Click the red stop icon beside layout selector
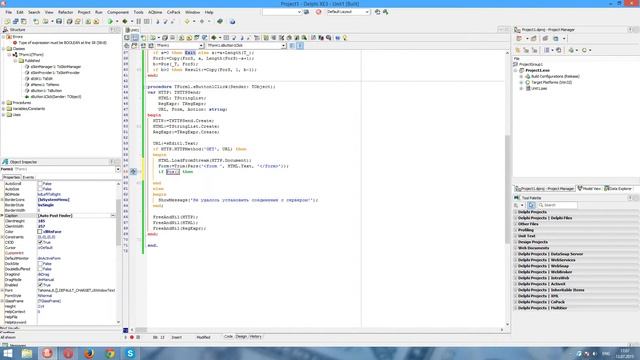This screenshot has height=360, width=640. tap(318, 12)
